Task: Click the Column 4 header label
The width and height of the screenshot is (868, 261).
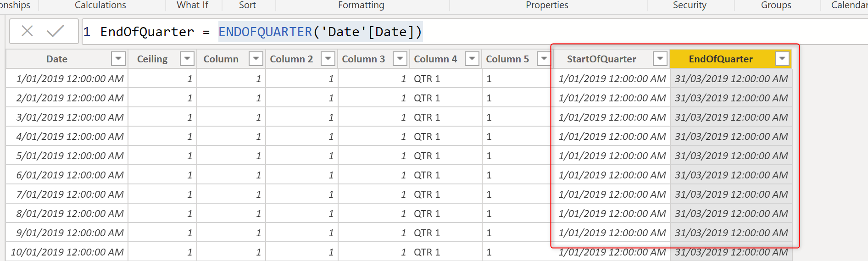Action: coord(435,59)
